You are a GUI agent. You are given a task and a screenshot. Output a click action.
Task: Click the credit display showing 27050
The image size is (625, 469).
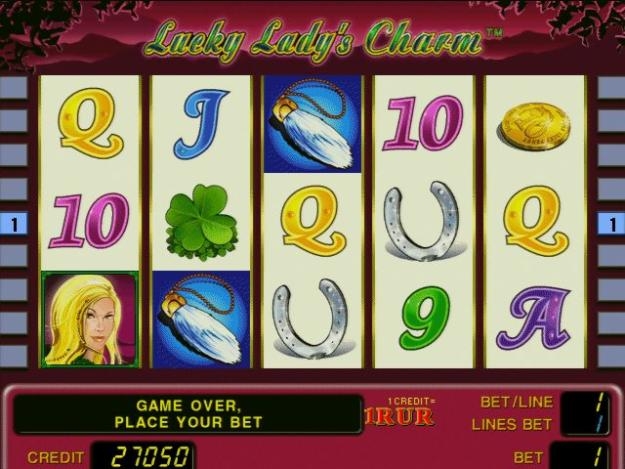point(143,457)
